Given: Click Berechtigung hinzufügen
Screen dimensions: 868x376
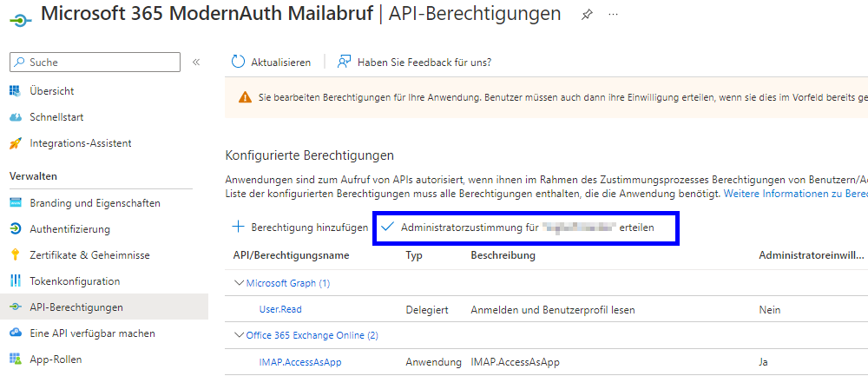Looking at the screenshot, I should (x=299, y=227).
